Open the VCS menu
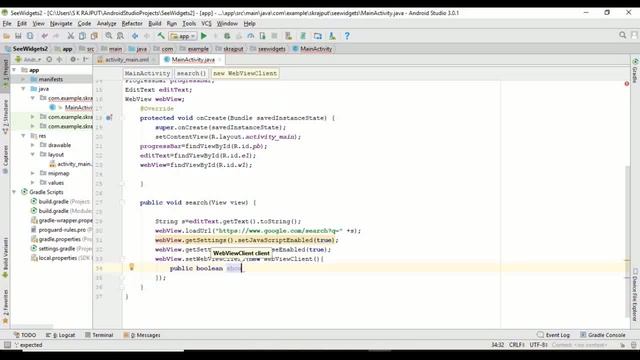Viewport: 640px width, 360px height. (x=207, y=24)
